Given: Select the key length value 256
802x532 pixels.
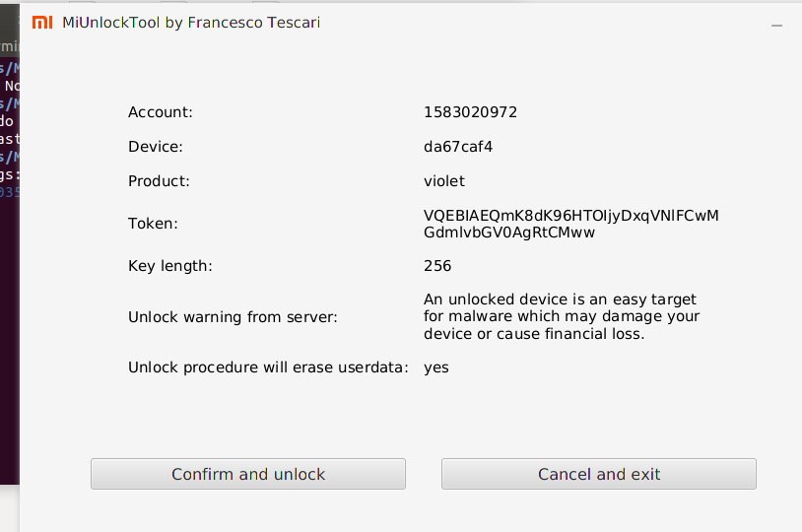Looking at the screenshot, I should 437,266.
